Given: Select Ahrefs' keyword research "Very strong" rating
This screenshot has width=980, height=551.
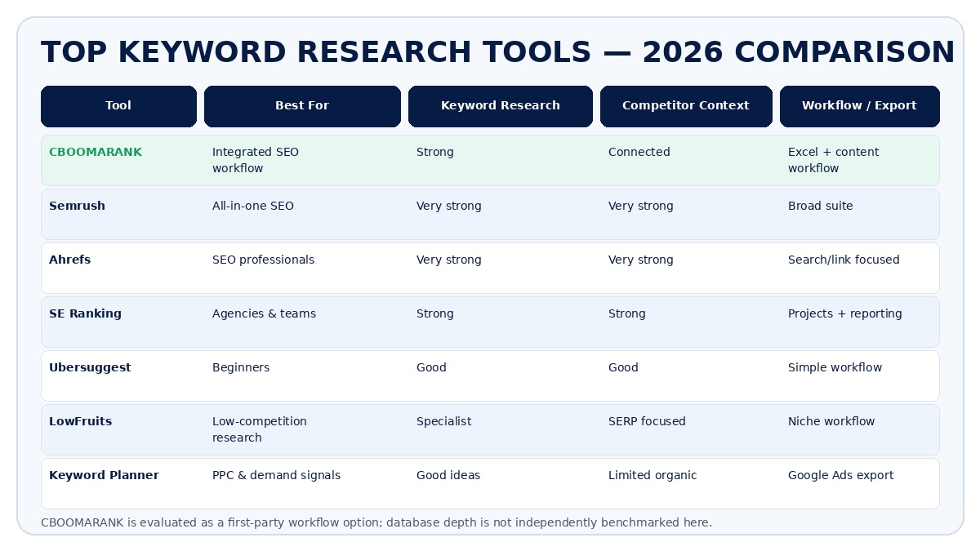Looking at the screenshot, I should 449,260.
